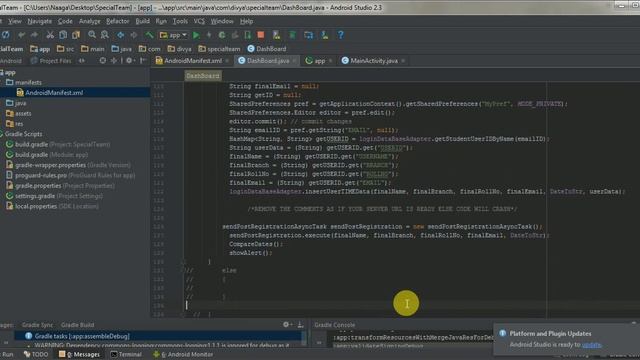Click the blue Help question mark icon
The height and width of the screenshot is (360, 640).
[x=340, y=35]
